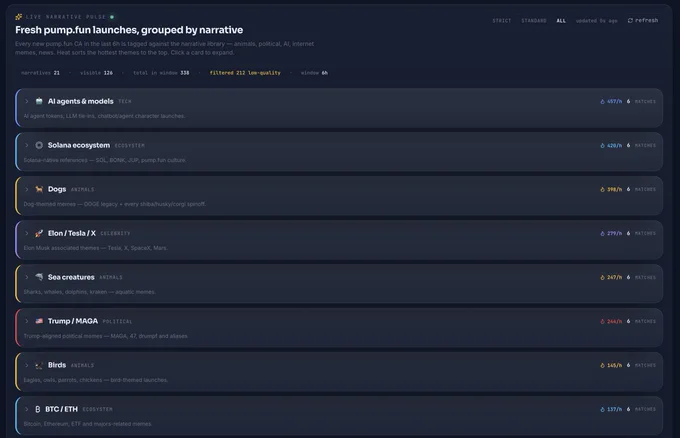This screenshot has height=438, width=680.
Task: Click the POLITICAL category tag
Action: tap(117, 322)
